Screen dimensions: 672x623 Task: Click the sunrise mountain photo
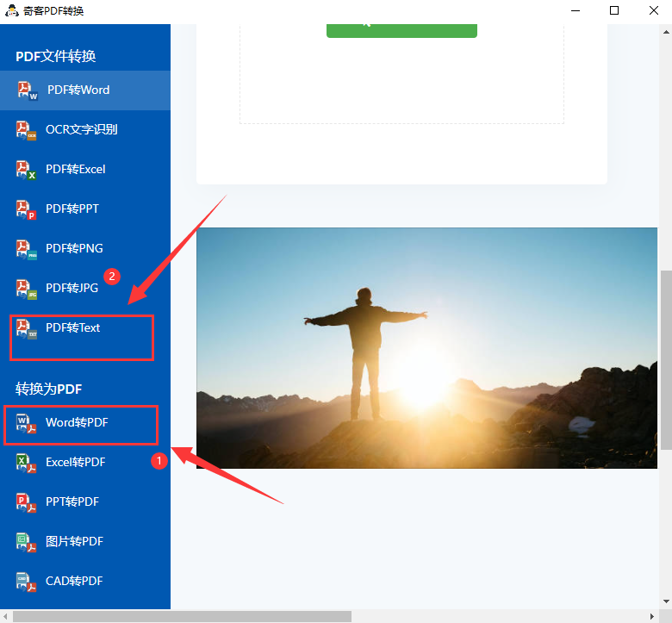pos(426,348)
